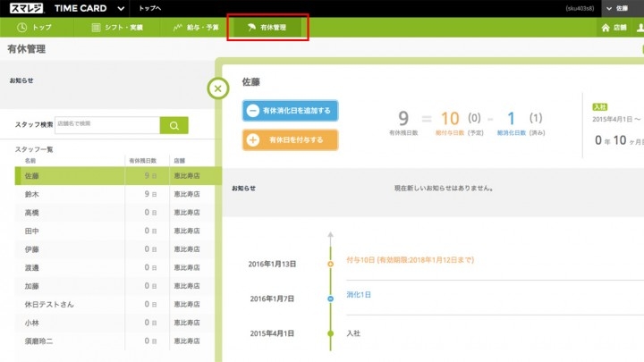
Task: Click the orange 付与10日 timeline marker
Action: click(x=331, y=264)
